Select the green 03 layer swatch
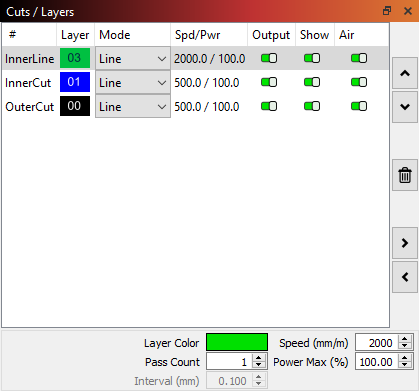Viewport: 419px width, 391px height. click(75, 58)
